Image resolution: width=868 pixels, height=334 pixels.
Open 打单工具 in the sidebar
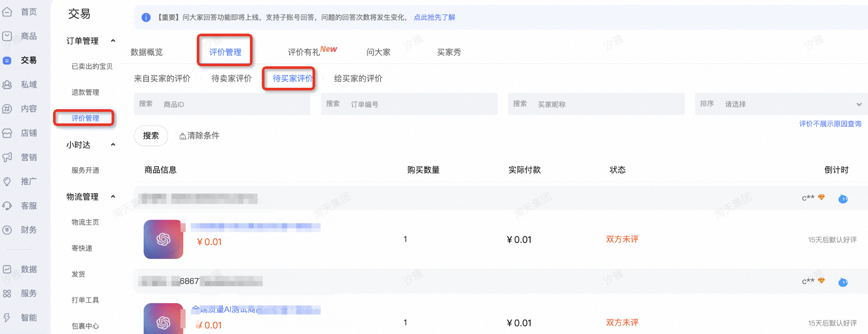(85, 300)
